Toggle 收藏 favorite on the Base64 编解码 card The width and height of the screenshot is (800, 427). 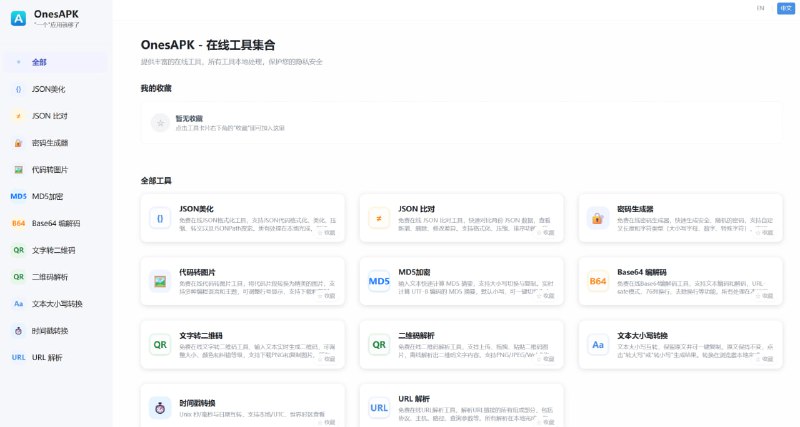point(764,296)
